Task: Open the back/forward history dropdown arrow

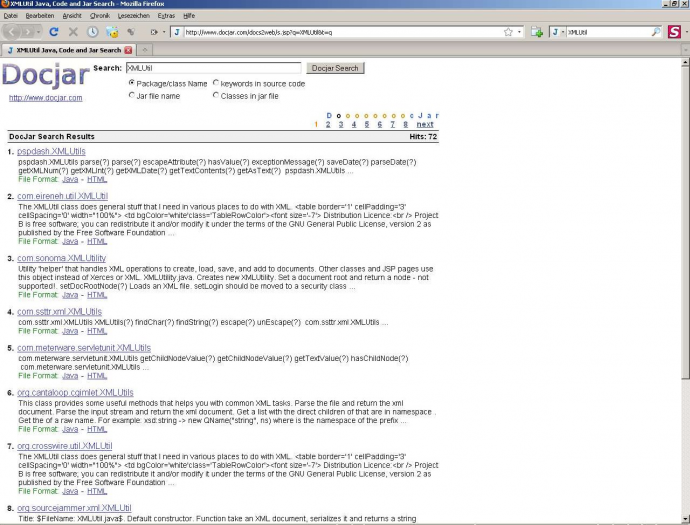Action: tap(39, 32)
